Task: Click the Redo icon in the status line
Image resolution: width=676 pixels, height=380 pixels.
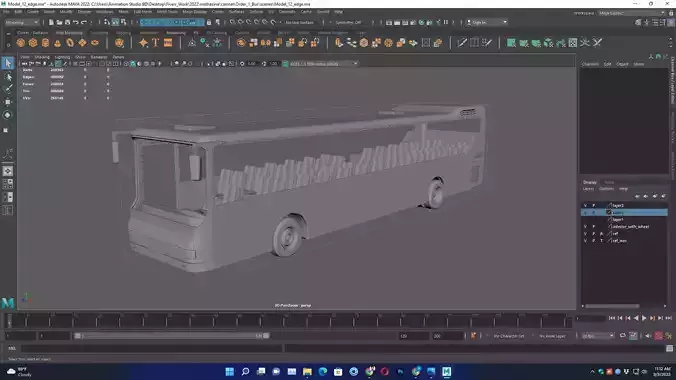Action: (x=84, y=22)
